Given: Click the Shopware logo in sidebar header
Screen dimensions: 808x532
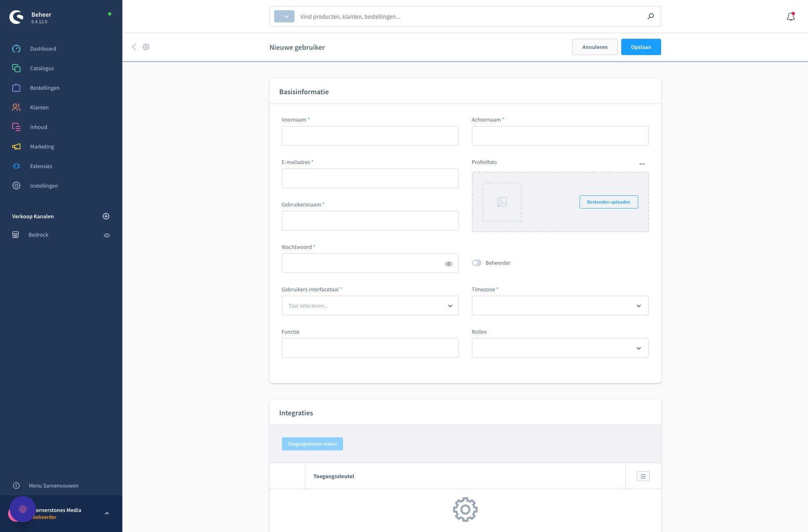Looking at the screenshot, I should tap(16, 17).
